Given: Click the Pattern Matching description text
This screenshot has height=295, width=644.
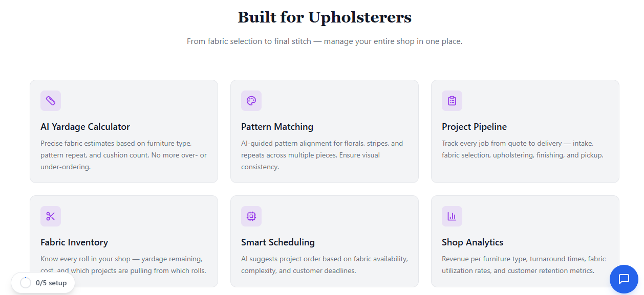Looking at the screenshot, I should coord(322,155).
